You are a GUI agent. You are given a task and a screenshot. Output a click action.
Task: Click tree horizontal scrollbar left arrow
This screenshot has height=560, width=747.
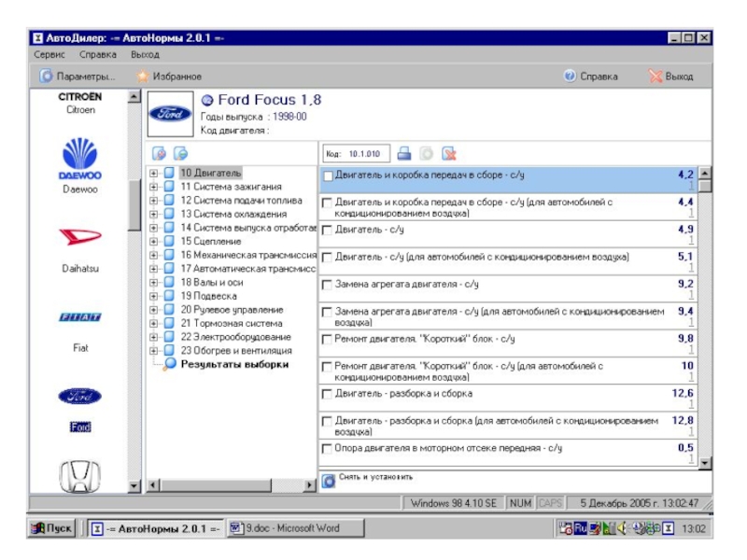point(153,485)
